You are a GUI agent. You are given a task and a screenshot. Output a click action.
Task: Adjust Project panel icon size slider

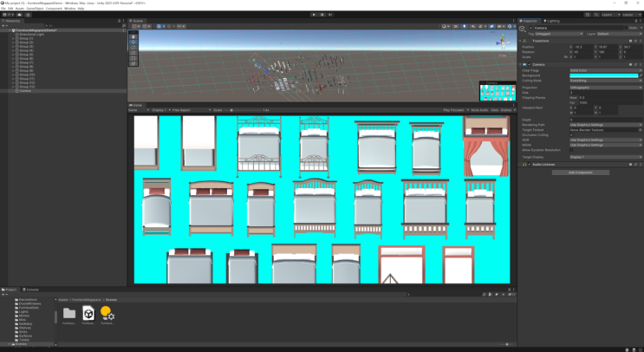[506, 344]
